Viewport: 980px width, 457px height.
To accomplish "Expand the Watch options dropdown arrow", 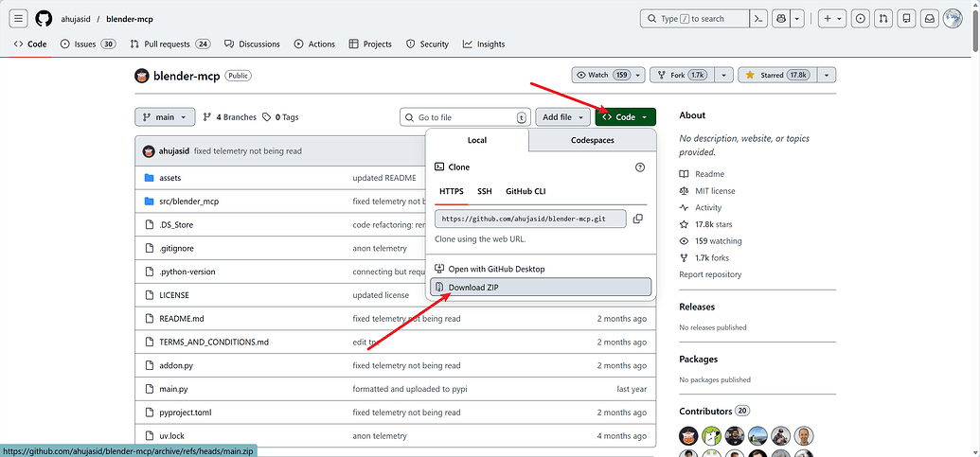I will tap(637, 75).
